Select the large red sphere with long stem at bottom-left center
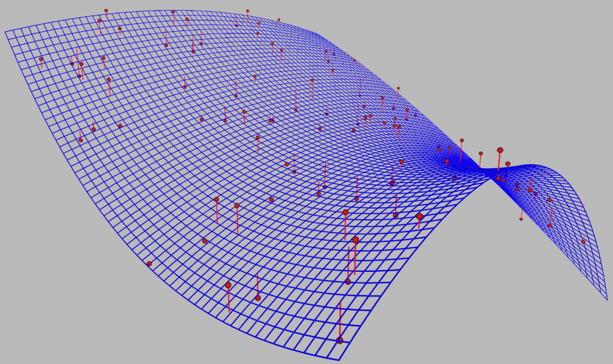613x364 pixels. (x=228, y=286)
